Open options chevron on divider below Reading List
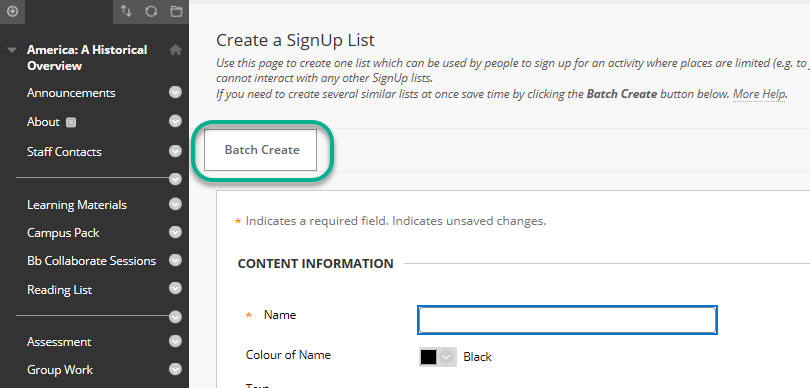Screen dimensions: 810x388 click(176, 317)
